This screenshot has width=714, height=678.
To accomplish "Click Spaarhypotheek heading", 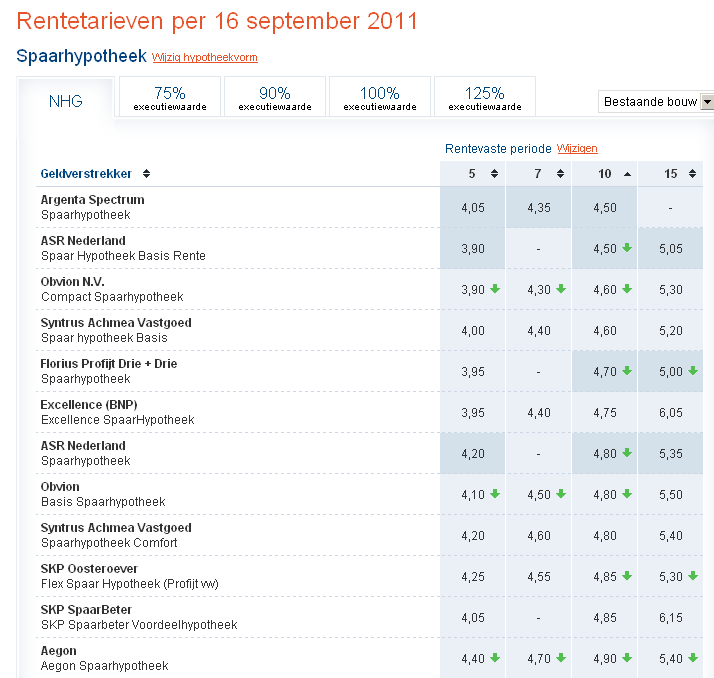I will tap(82, 56).
